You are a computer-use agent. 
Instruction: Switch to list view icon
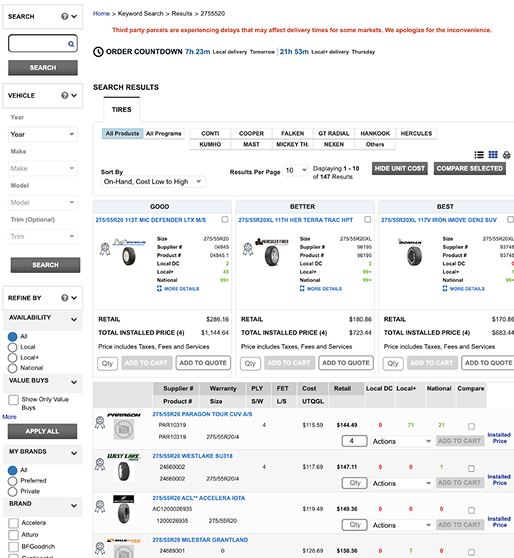[x=479, y=155]
